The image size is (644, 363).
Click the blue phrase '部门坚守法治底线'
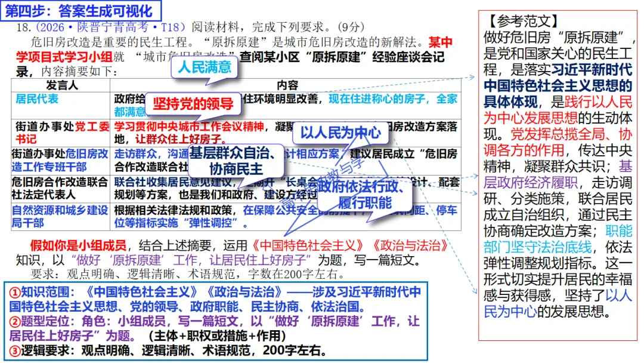pos(538,247)
